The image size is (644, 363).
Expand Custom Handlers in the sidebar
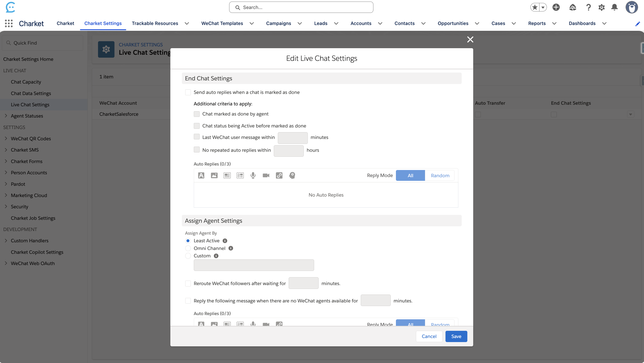[x=6, y=240]
